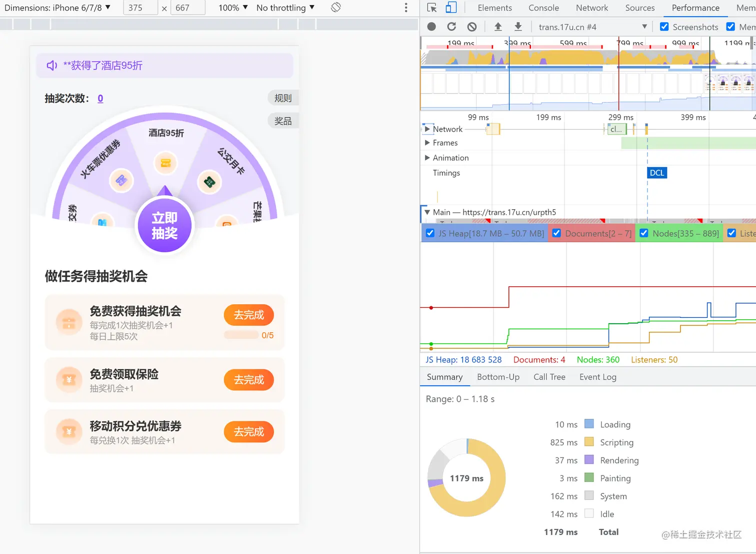
Task: Click the Scripting yellow color swatch
Action: pos(589,442)
